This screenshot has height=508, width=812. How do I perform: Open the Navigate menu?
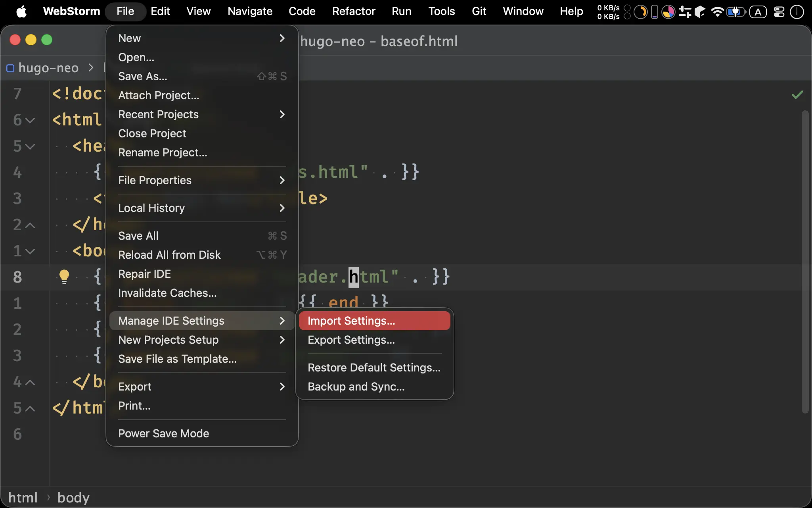tap(250, 12)
